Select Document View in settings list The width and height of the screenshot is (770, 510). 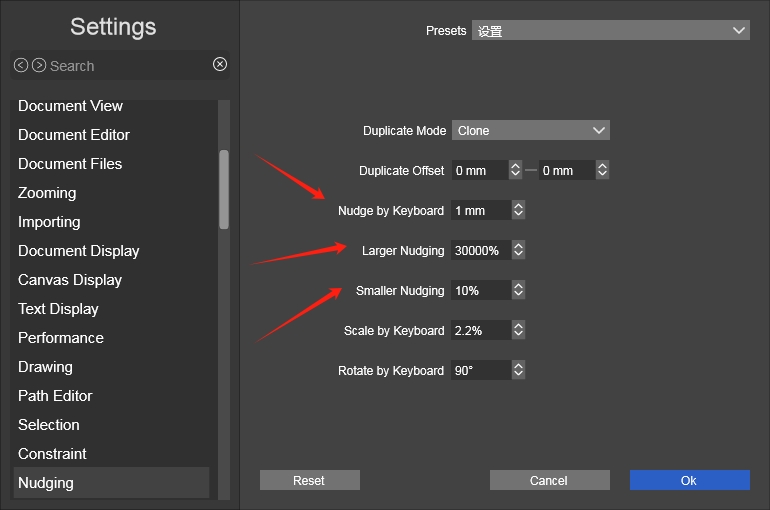(70, 106)
